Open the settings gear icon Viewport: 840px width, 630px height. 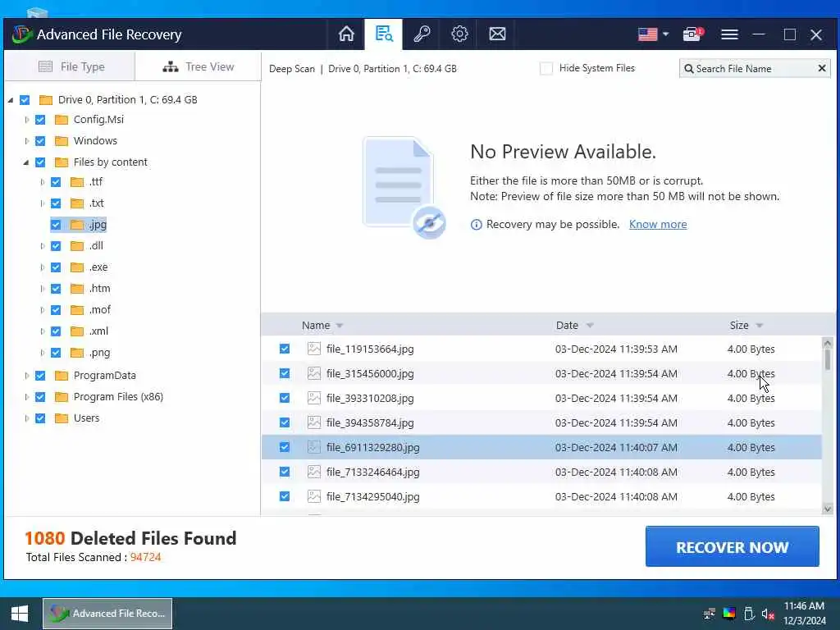tap(459, 34)
